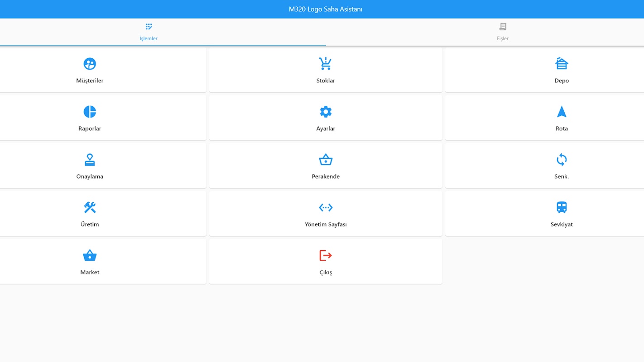Click the Raporlar pie chart icon
Viewport: 644px width, 362px height.
tap(90, 112)
